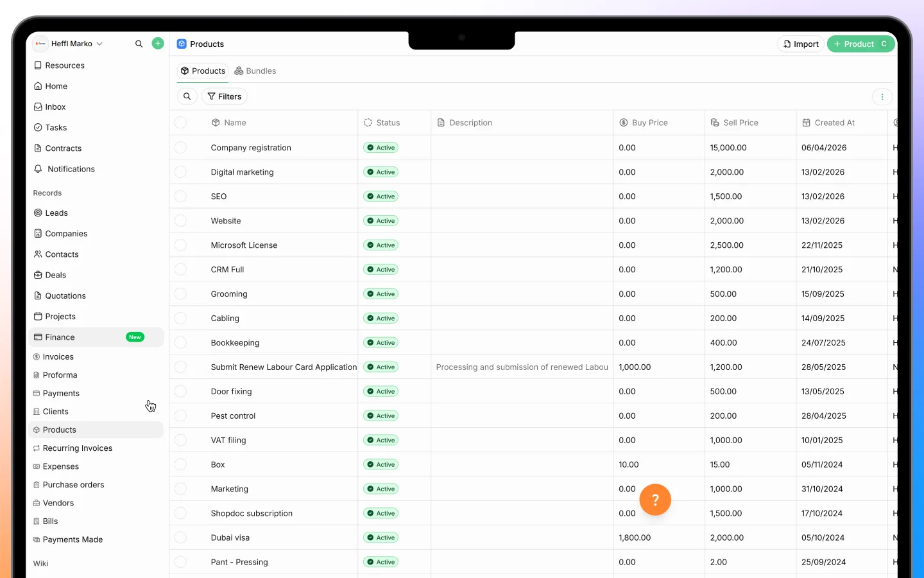
Task: Click the Contacts people icon
Action: point(38,254)
